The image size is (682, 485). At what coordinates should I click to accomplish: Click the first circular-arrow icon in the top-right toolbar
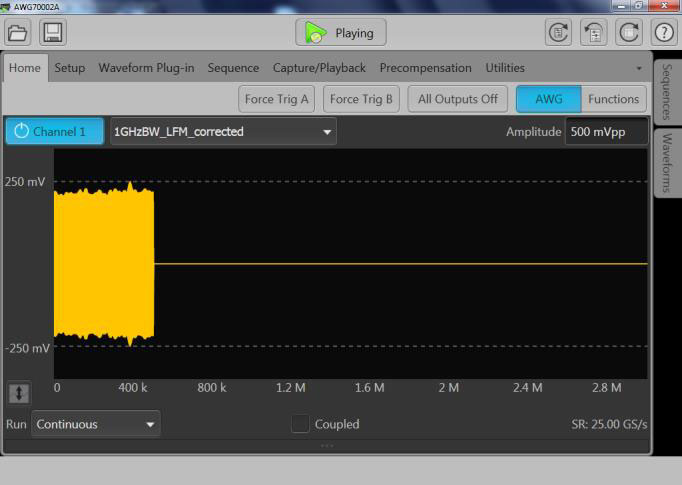[x=558, y=32]
